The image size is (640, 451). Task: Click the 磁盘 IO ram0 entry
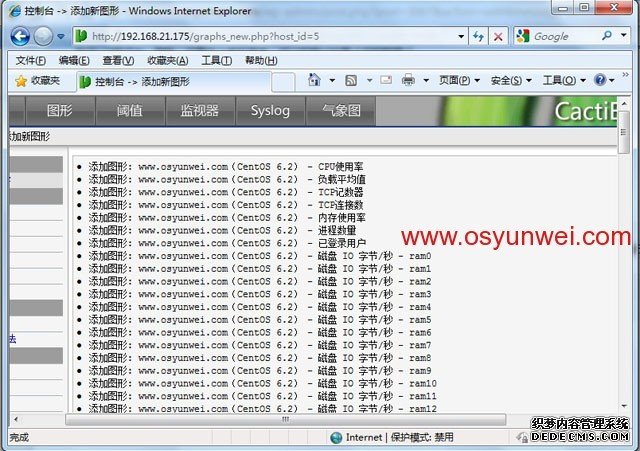tap(260, 256)
